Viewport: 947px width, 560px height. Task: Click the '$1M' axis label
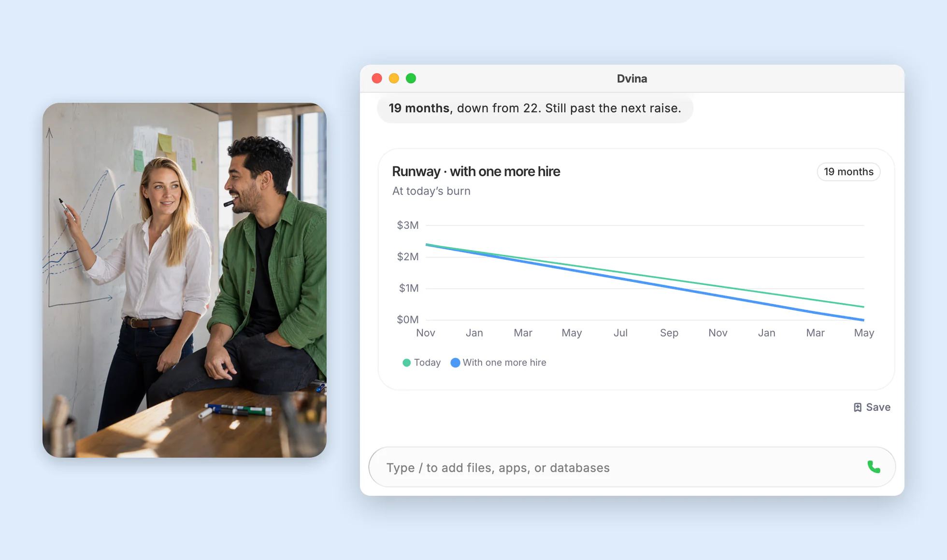click(x=409, y=288)
